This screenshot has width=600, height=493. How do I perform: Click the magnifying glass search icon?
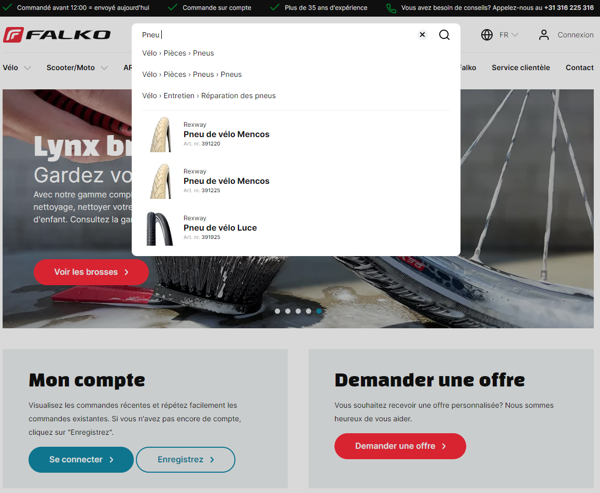tap(444, 35)
